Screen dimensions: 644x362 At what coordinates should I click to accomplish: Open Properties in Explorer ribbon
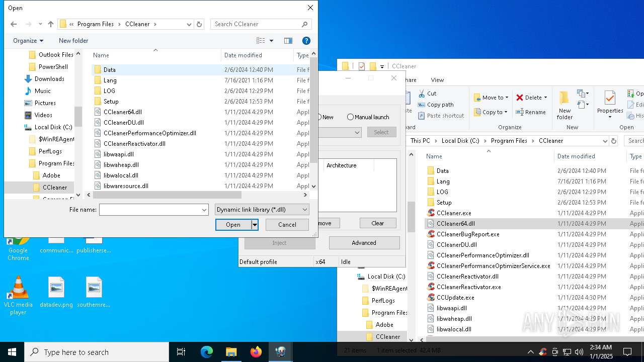pos(610,106)
